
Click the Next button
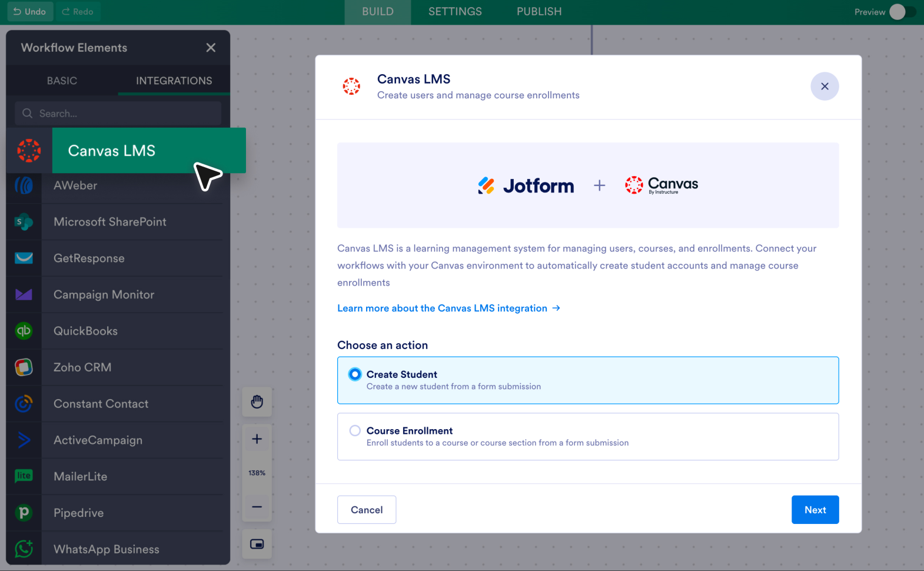click(815, 510)
